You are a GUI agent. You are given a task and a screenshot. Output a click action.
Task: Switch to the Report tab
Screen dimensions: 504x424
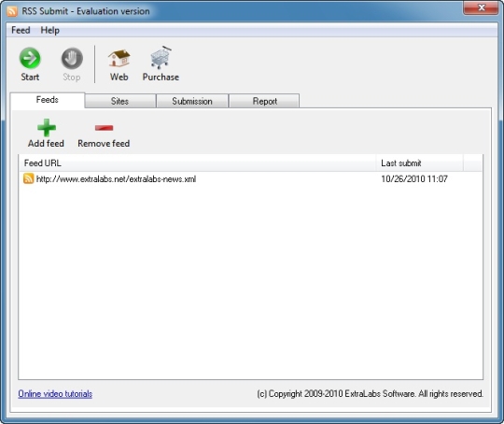tap(264, 101)
